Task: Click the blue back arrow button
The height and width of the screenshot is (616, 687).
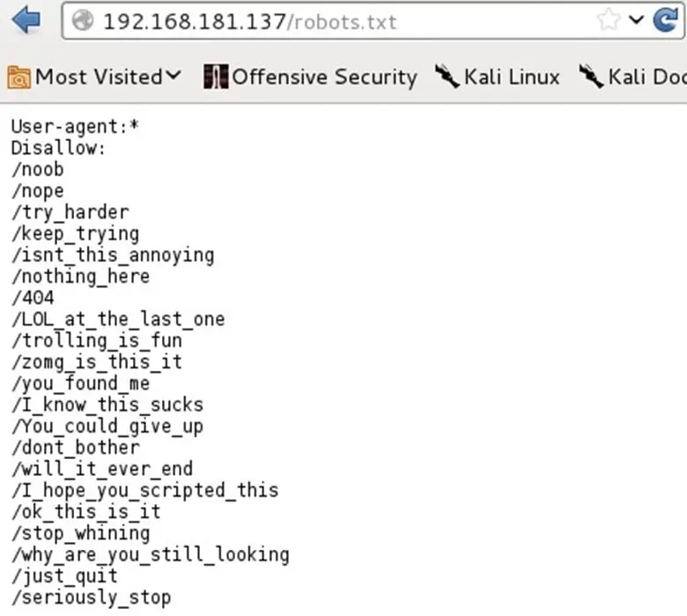Action: point(26,21)
